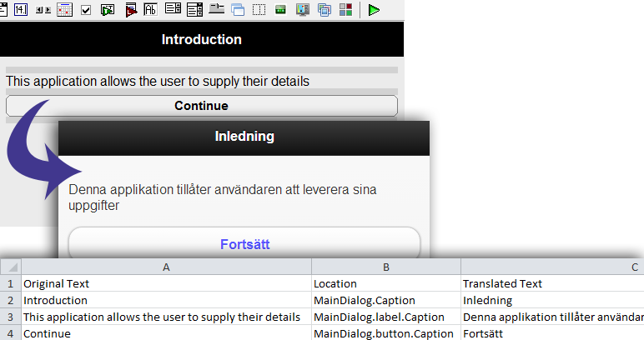This screenshot has height=340, width=644.
Task: Select column B header in spreadsheet
Action: (386, 267)
